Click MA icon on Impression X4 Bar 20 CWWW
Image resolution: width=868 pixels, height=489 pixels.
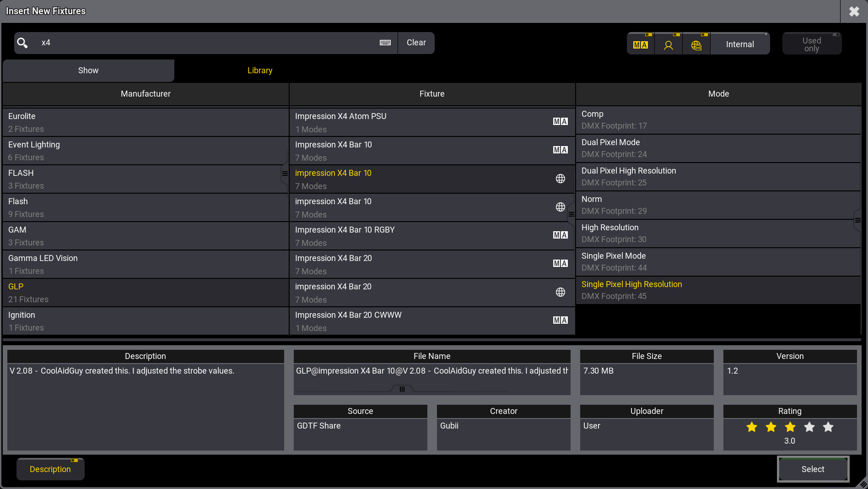click(x=560, y=321)
